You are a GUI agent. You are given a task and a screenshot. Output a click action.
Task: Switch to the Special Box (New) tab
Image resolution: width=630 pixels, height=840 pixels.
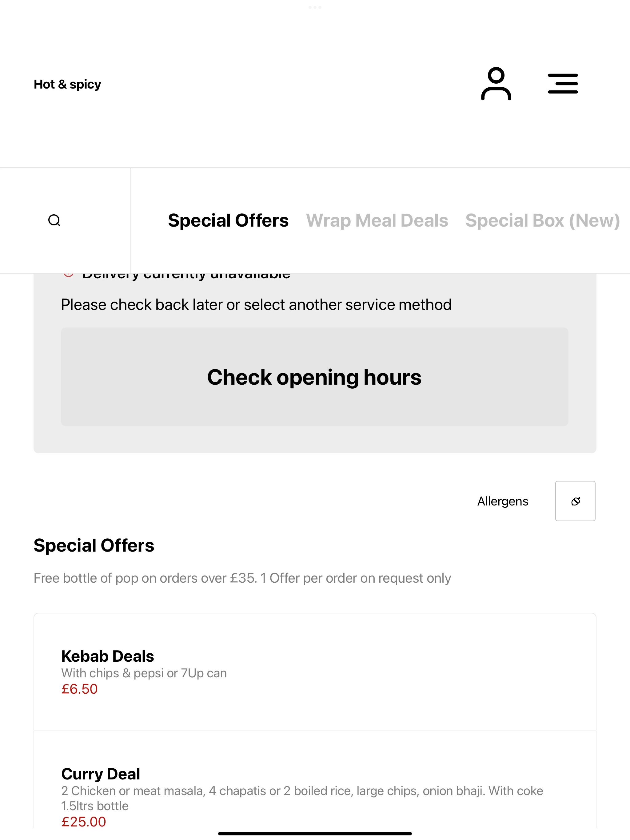click(x=543, y=220)
